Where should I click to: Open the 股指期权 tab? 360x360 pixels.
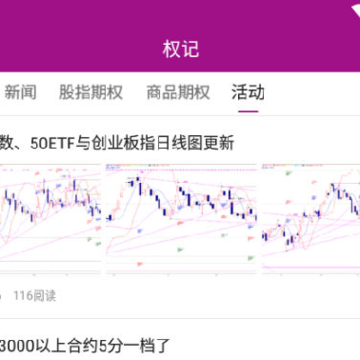[91, 92]
